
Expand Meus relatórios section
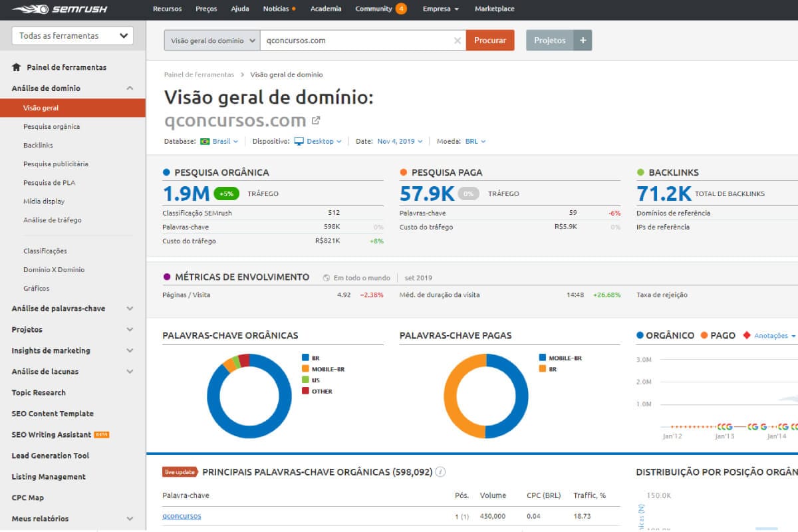pos(130,519)
